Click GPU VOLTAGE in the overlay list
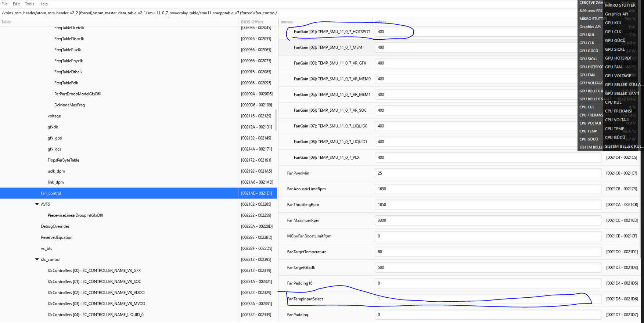This screenshot has width=644, height=323. click(x=618, y=76)
